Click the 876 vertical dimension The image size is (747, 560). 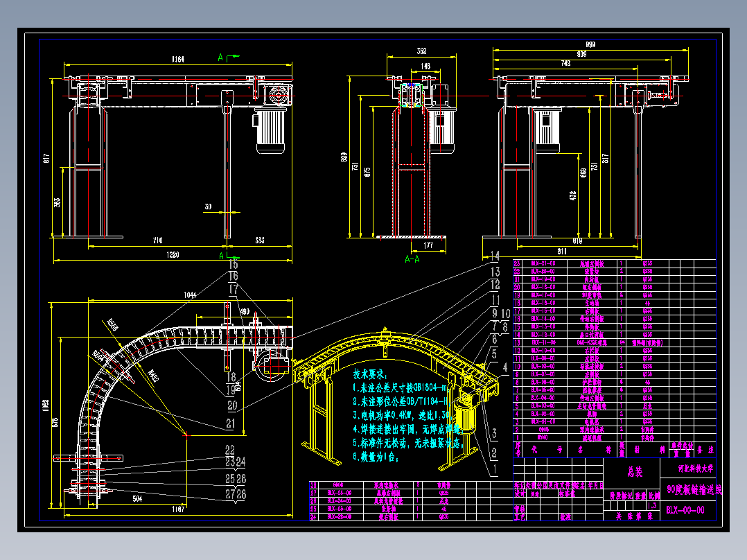click(55, 422)
